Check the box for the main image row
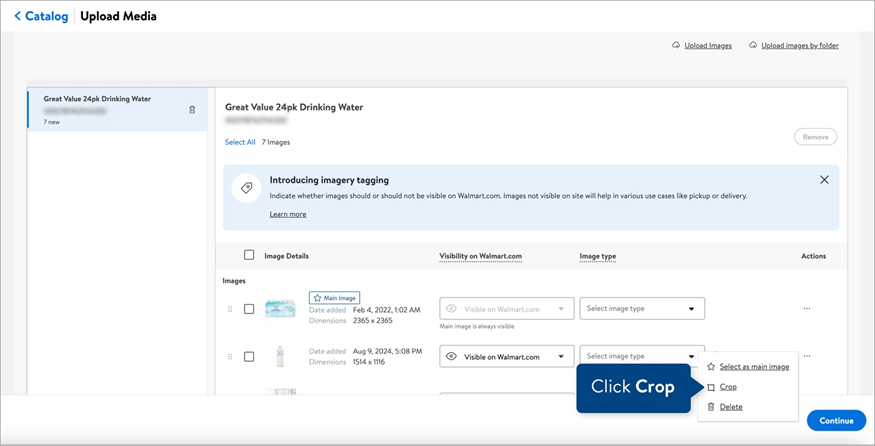This screenshot has height=446, width=875. click(x=249, y=309)
